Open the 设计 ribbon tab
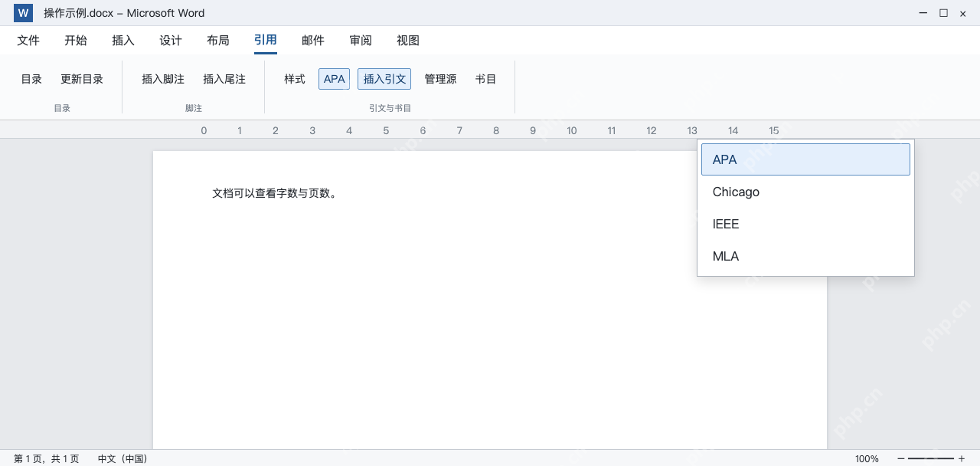980x466 pixels. point(171,41)
